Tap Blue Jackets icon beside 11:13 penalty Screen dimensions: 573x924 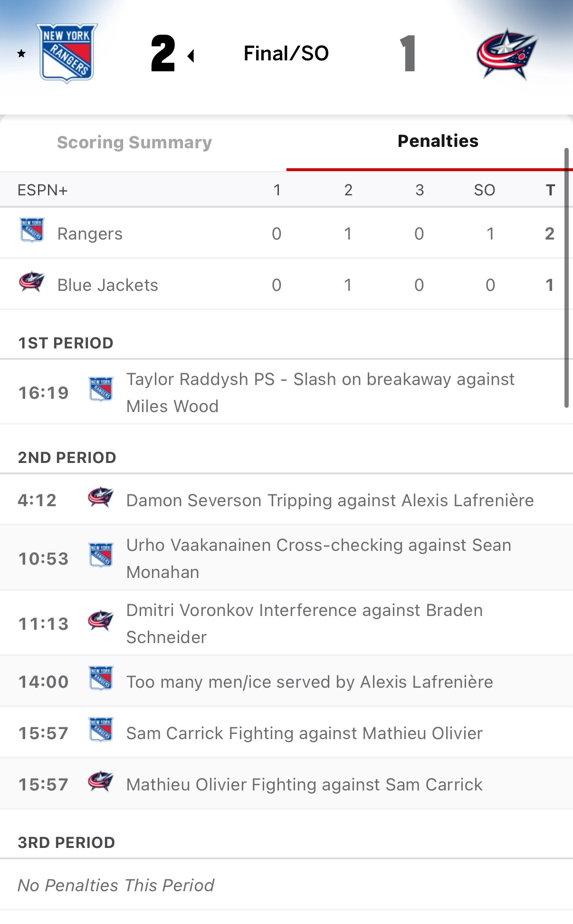101,620
